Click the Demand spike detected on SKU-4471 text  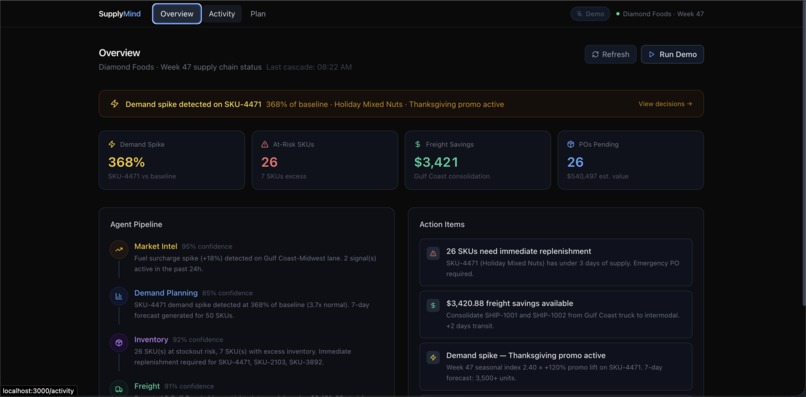pos(193,104)
